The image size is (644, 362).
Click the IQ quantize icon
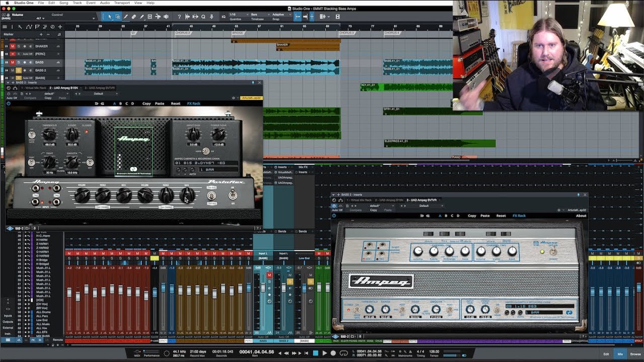[223, 17]
